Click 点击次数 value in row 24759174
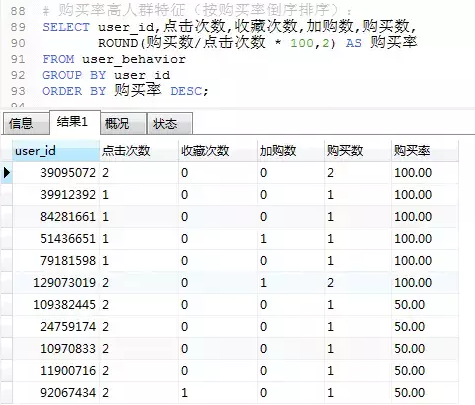Image resolution: width=475 pixels, height=405 pixels. (139, 327)
